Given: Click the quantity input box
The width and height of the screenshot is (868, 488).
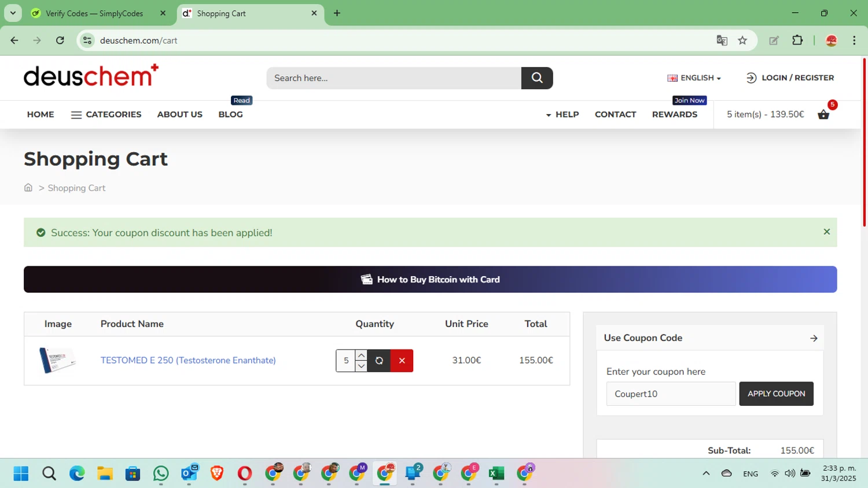Looking at the screenshot, I should (345, 361).
